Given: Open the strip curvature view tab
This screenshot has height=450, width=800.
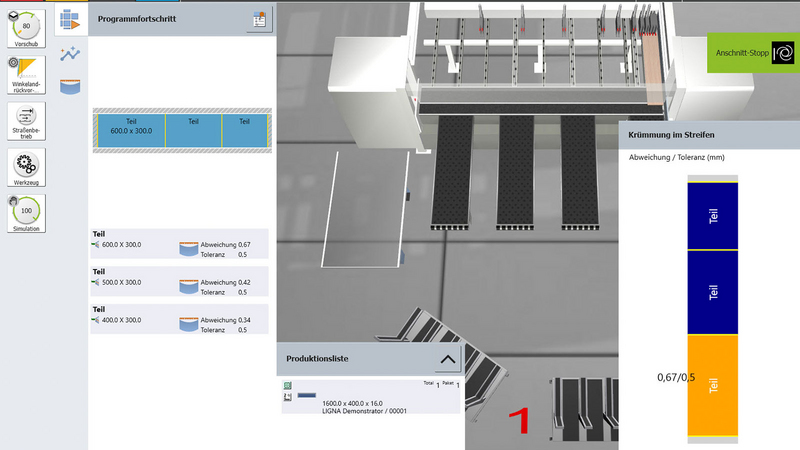Looking at the screenshot, I should (69, 88).
